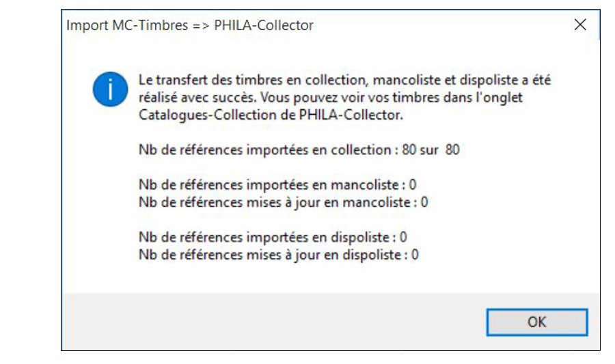Click the 'mises à jour en dispoliste' line
Viewport: 615px width, 364px height.
click(x=279, y=255)
